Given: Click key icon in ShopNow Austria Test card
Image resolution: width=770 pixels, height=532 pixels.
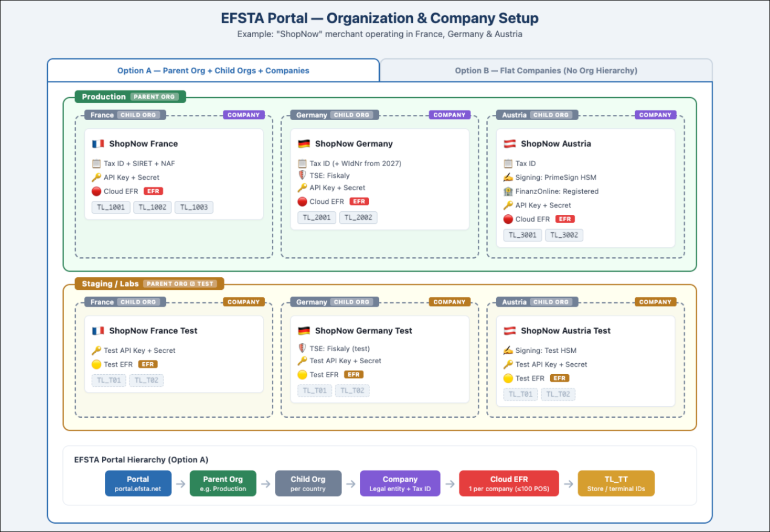Looking at the screenshot, I should click(508, 364).
